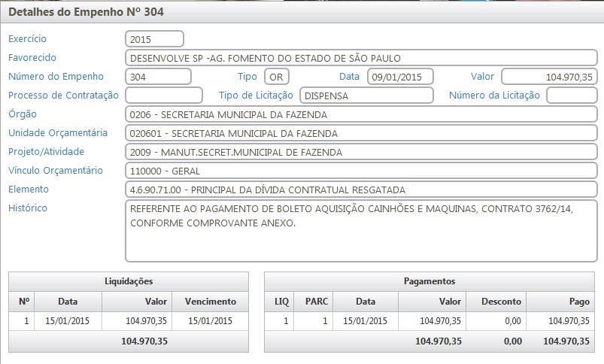Select the Data field 09/01/2015
The image size is (604, 364).
coord(400,76)
